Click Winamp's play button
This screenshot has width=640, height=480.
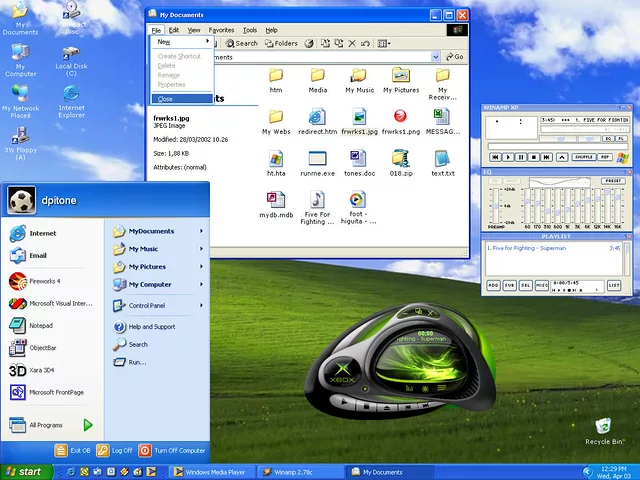pos(508,157)
